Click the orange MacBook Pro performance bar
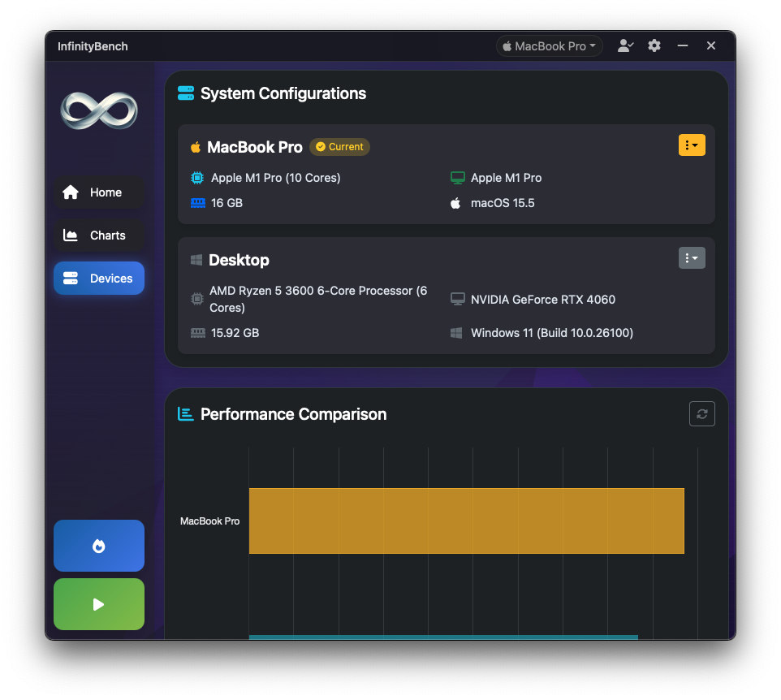The image size is (781, 700). 466,521
